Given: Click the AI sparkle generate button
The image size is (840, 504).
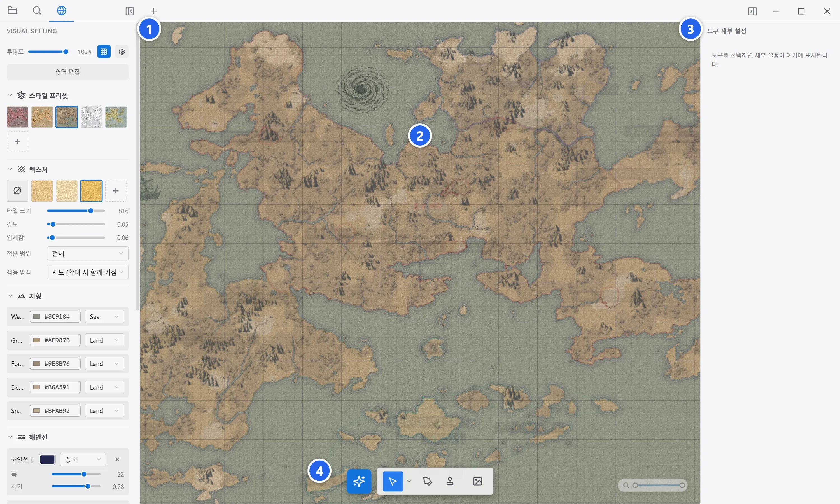Looking at the screenshot, I should pyautogui.click(x=359, y=481).
